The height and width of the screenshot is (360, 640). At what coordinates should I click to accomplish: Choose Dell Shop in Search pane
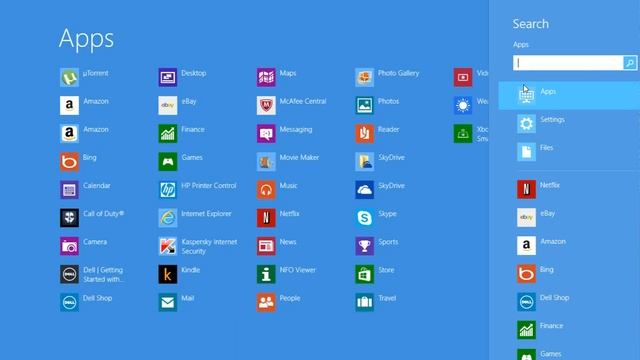tap(569, 302)
